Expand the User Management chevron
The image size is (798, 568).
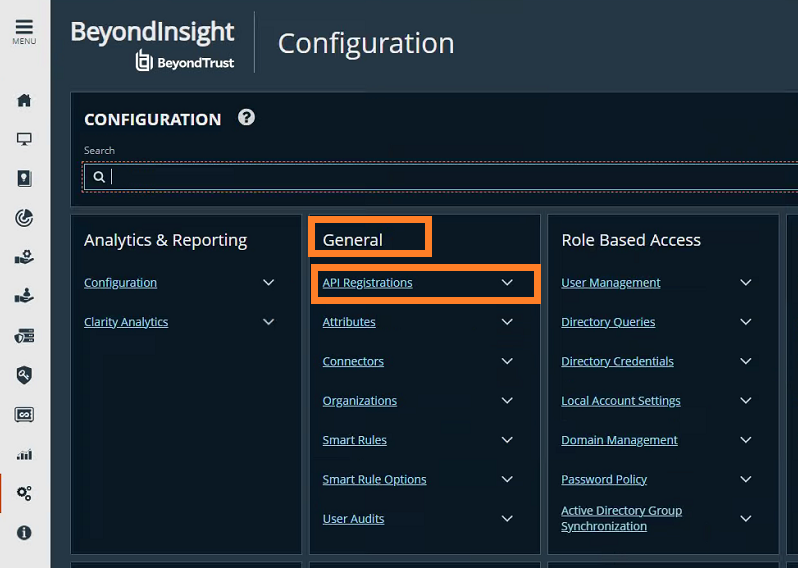[746, 282]
